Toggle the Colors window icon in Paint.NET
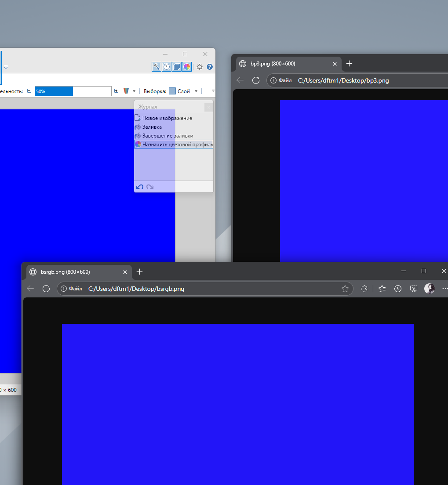 coord(187,66)
